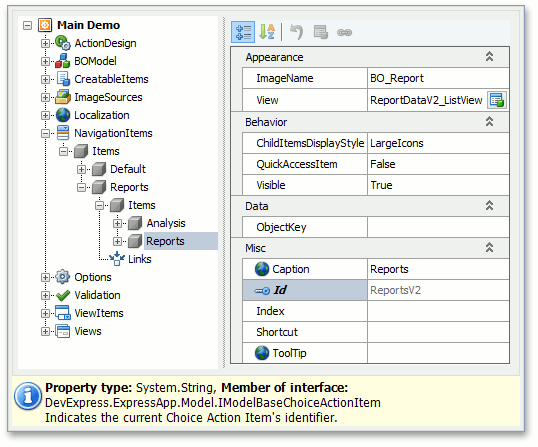
Task: Click key icon beside Id property
Action: click(x=262, y=291)
